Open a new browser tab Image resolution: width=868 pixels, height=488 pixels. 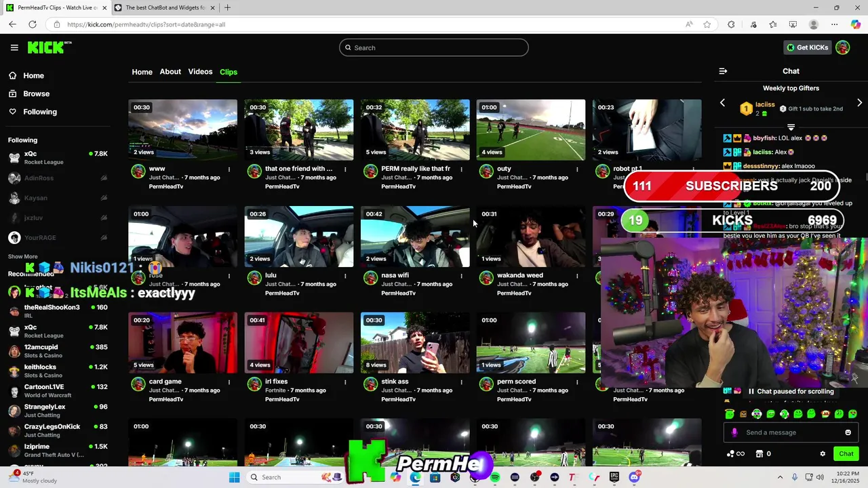click(x=227, y=7)
